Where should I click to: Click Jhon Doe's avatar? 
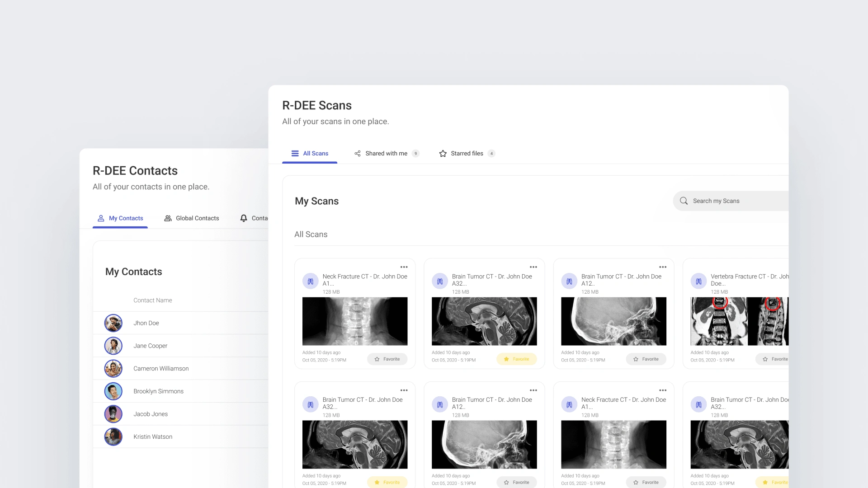tap(113, 323)
